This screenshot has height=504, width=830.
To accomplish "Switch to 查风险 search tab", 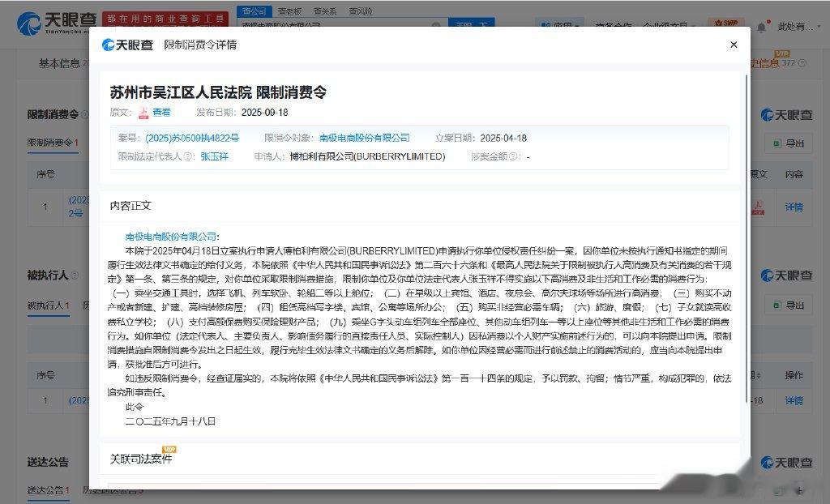I will pos(361,11).
